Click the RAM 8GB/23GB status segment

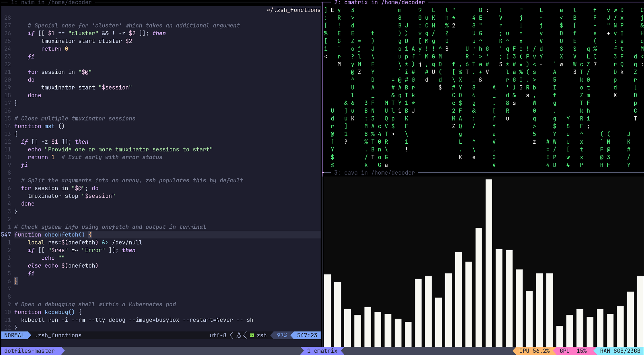[620, 351]
